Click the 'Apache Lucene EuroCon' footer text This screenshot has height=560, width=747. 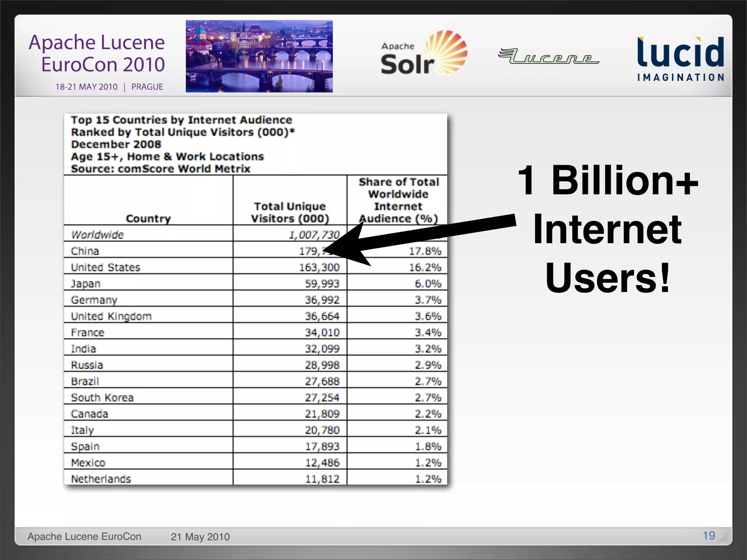(84, 537)
